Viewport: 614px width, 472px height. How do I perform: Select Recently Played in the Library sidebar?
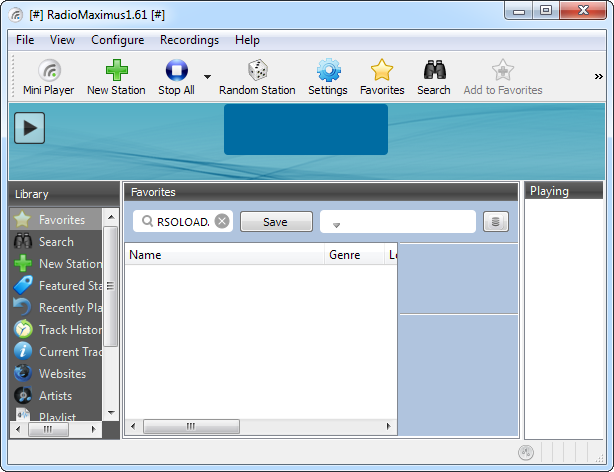[56, 307]
